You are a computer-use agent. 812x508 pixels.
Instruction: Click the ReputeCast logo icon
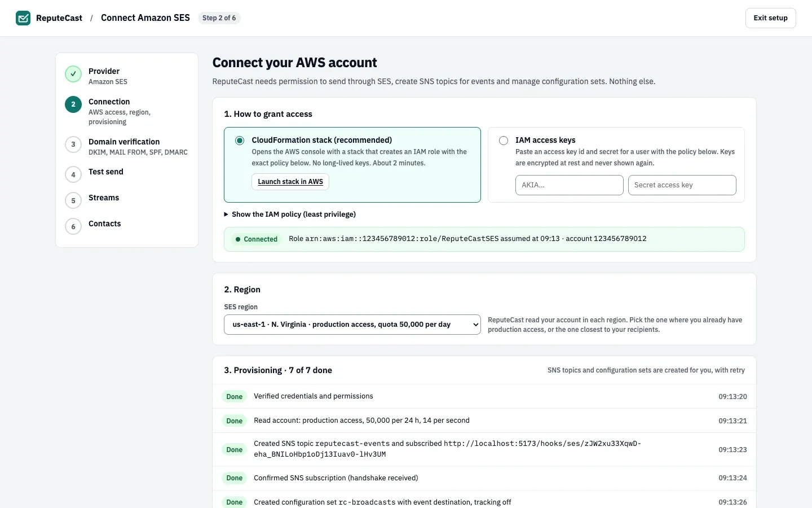(23, 18)
